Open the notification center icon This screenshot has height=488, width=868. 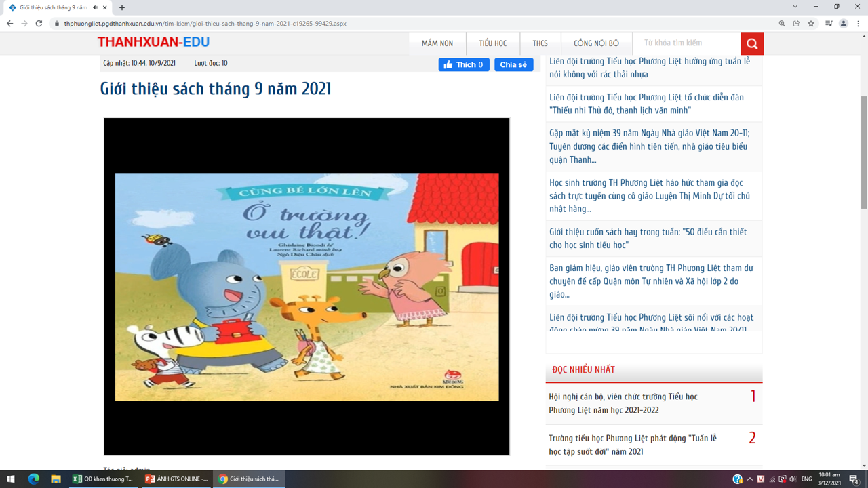tap(854, 479)
